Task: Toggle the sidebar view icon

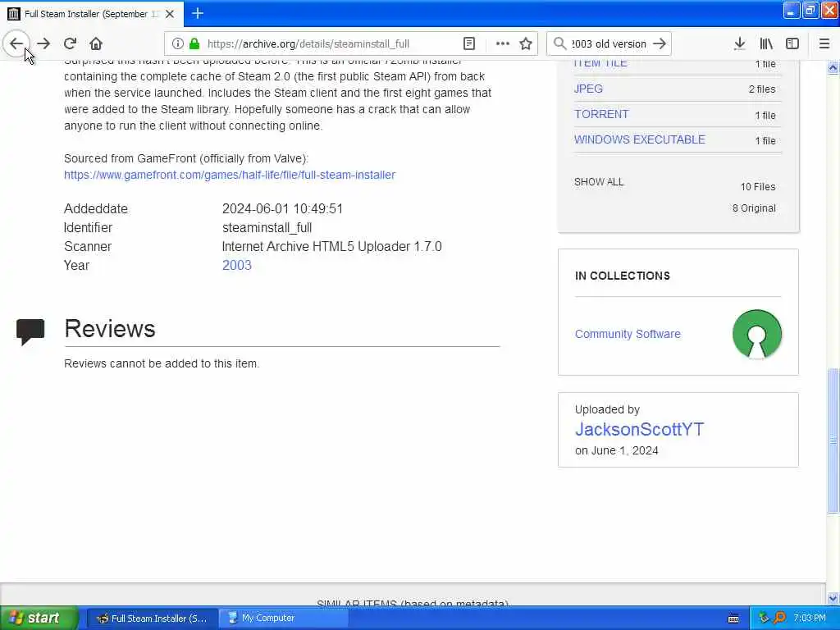Action: [x=792, y=43]
